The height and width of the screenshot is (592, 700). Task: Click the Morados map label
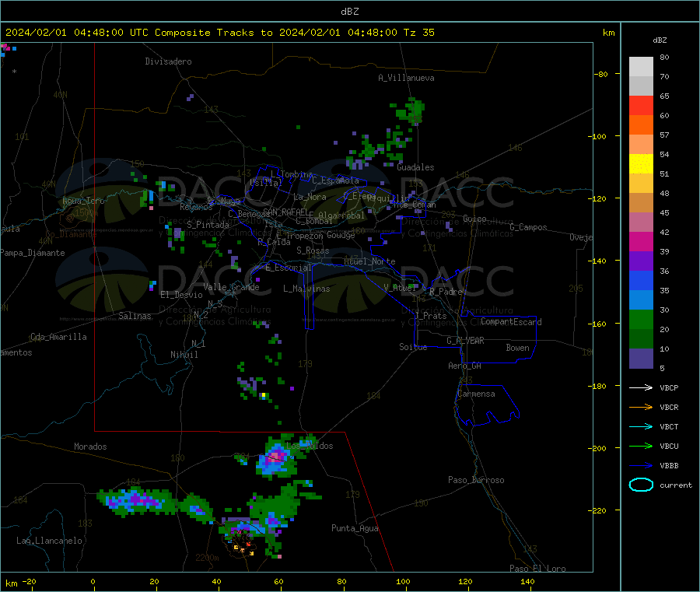90,447
